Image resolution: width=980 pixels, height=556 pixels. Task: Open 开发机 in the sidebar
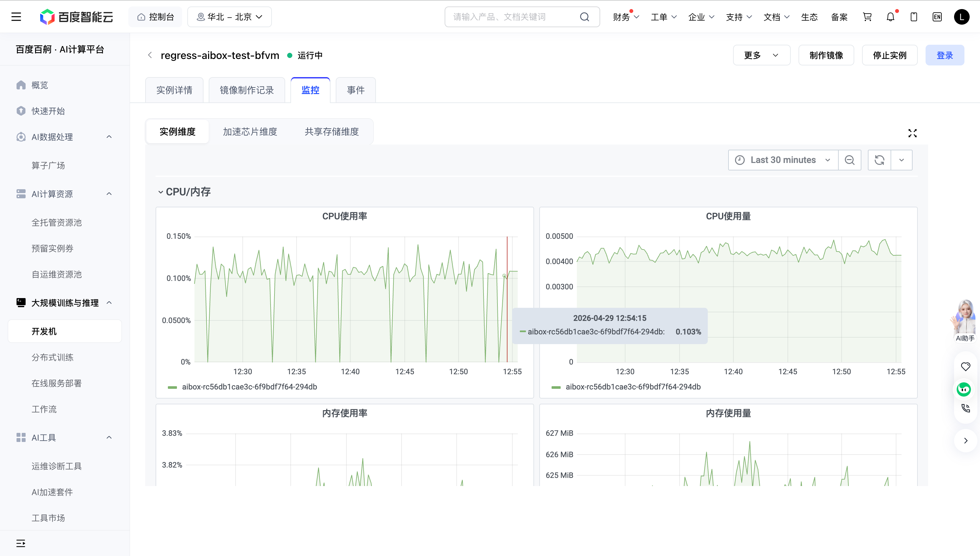pyautogui.click(x=65, y=331)
